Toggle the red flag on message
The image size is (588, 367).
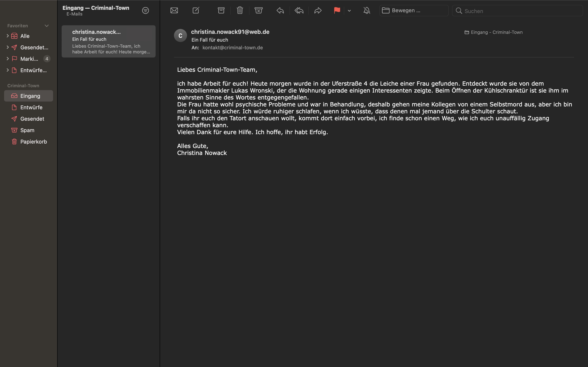coord(337,10)
